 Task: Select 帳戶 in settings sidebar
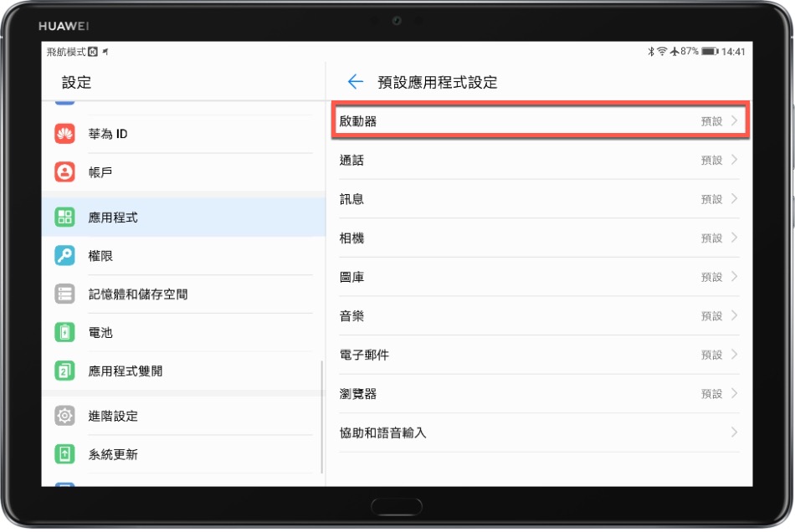point(183,172)
